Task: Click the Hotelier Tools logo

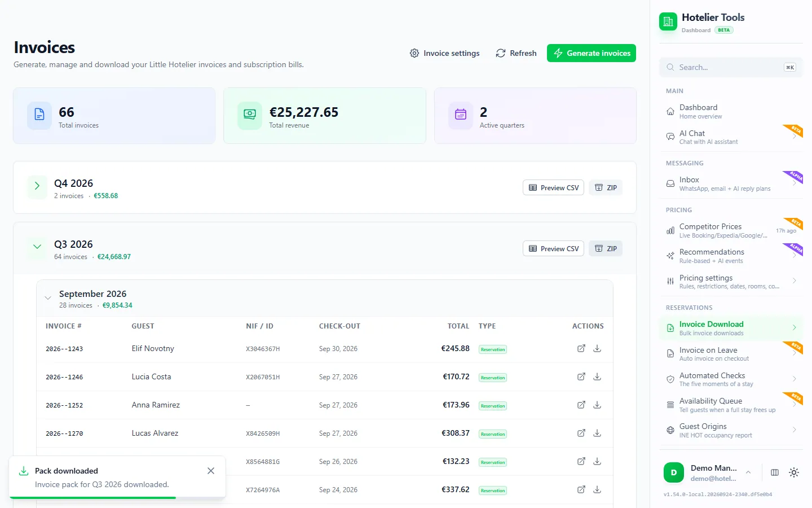Action: tap(668, 21)
